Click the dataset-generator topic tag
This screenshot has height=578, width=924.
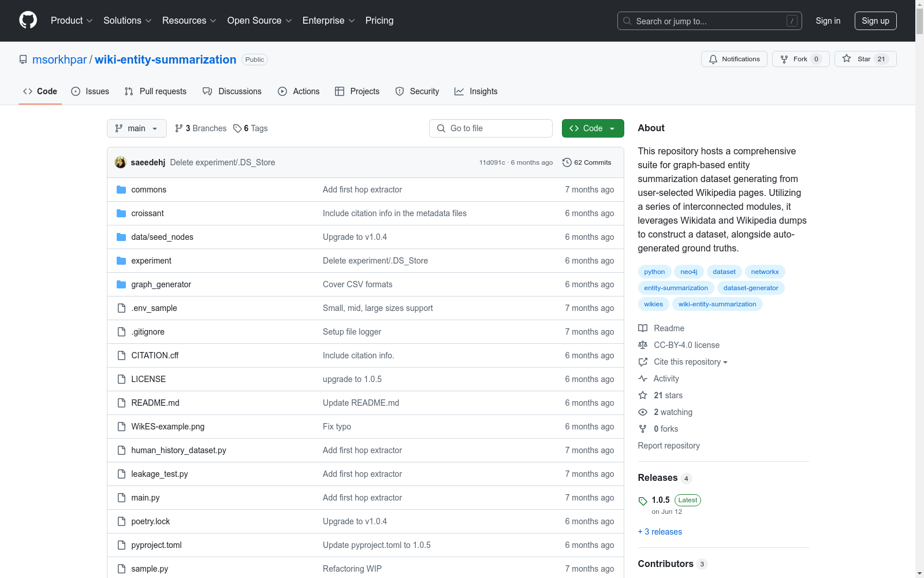pos(751,288)
